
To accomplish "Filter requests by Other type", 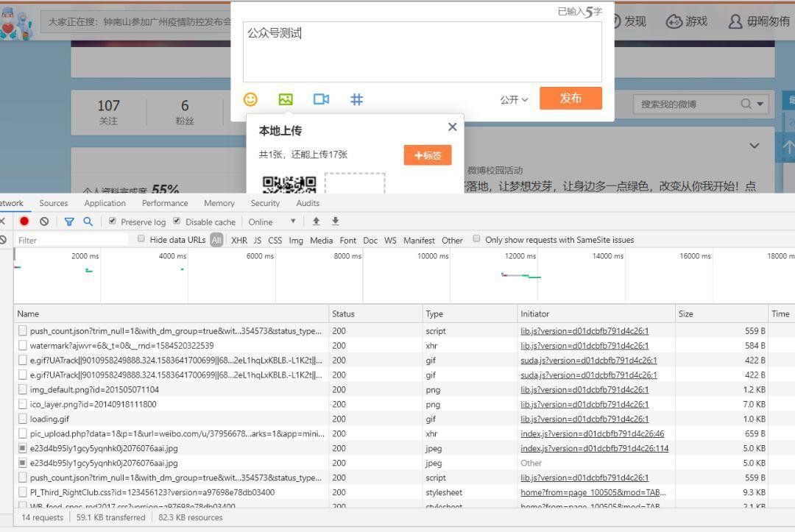I will pos(452,240).
